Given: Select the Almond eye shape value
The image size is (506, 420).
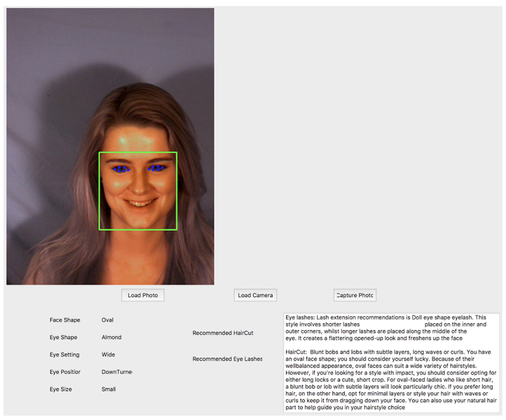Looking at the screenshot, I should coord(111,337).
